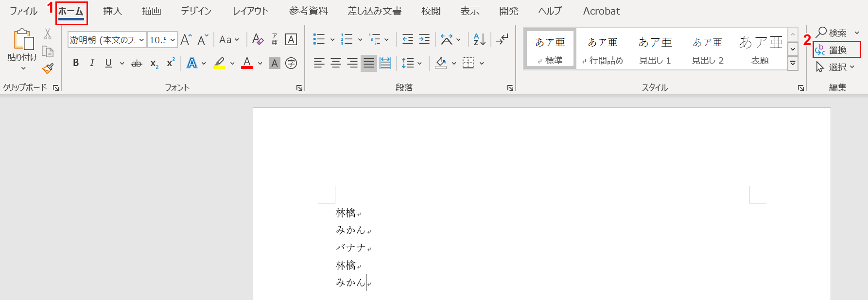Viewport: 868px width, 300px height.
Task: Click the Cut scissors icon
Action: tap(48, 34)
